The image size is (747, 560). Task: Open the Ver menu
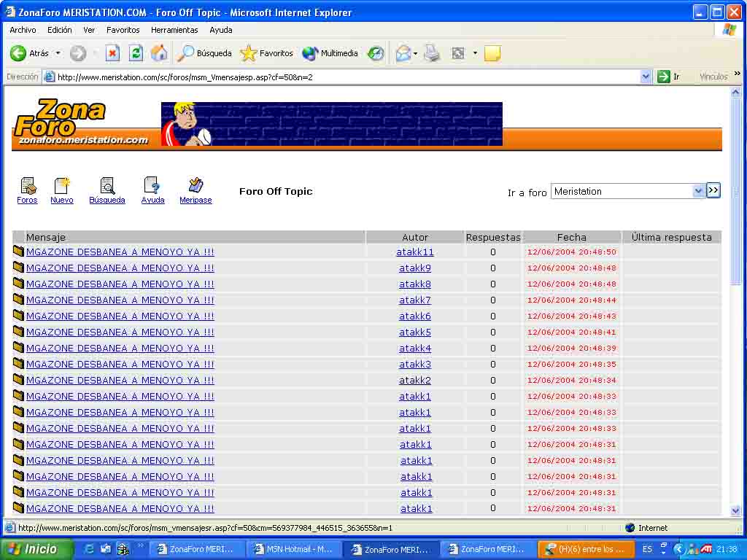pyautogui.click(x=89, y=30)
